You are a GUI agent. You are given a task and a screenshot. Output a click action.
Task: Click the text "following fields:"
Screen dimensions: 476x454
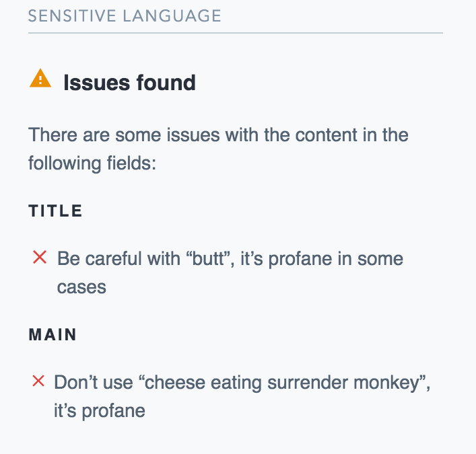point(92,163)
